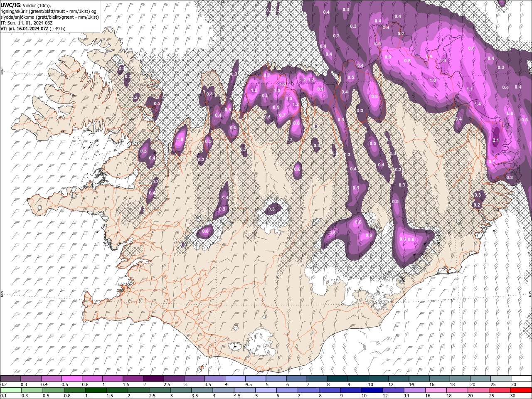
Task: Select the '1.4' precipitation value on the map
Action: pos(478,104)
